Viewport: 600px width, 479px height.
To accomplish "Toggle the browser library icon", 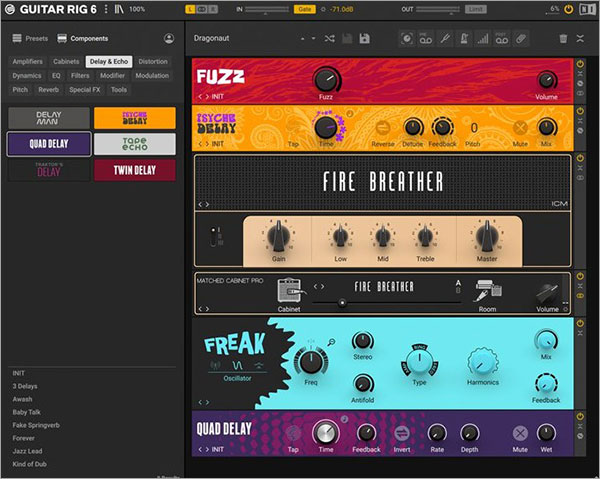I will point(119,9).
